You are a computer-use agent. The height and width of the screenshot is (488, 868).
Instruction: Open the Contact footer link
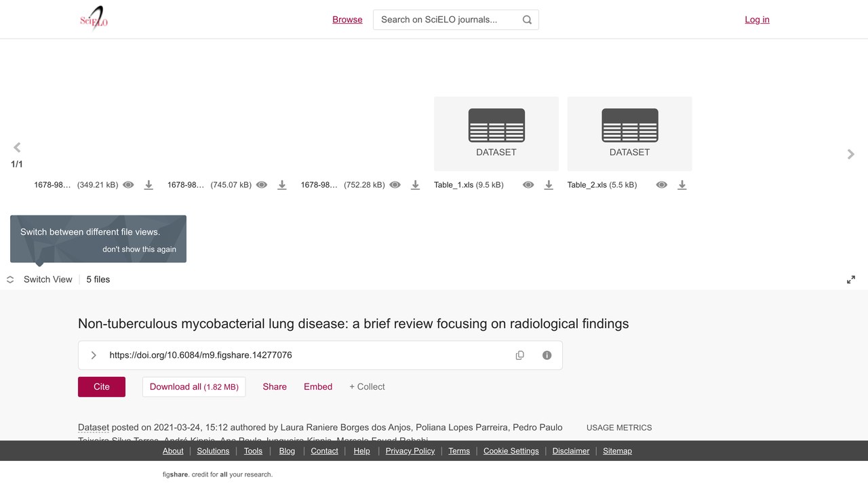tap(324, 451)
